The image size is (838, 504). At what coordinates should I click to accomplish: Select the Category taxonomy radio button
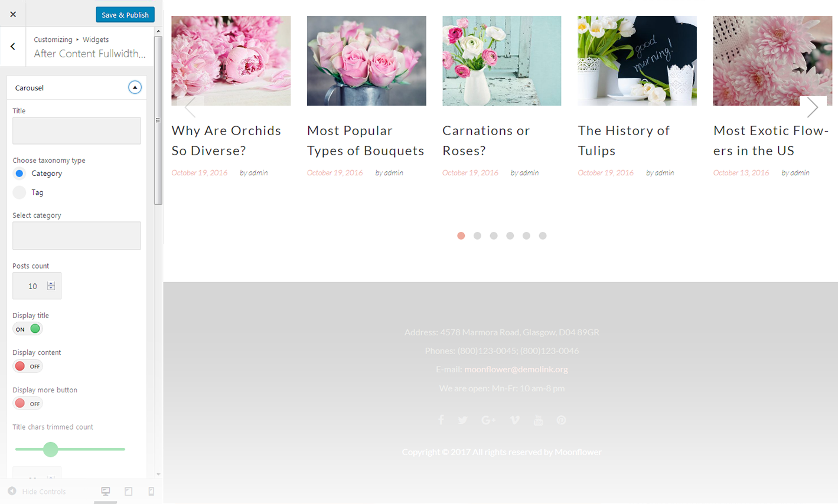(19, 174)
